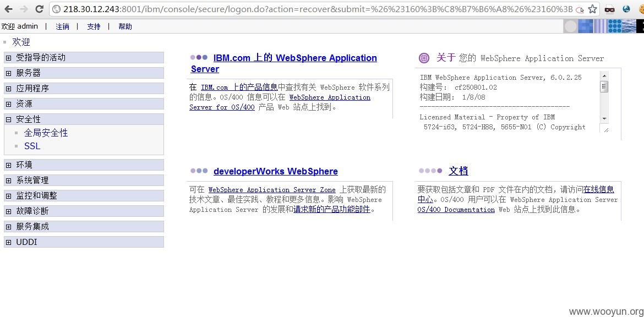Expand the UDDI tree node
The height and width of the screenshot is (317, 644).
pyautogui.click(x=8, y=242)
